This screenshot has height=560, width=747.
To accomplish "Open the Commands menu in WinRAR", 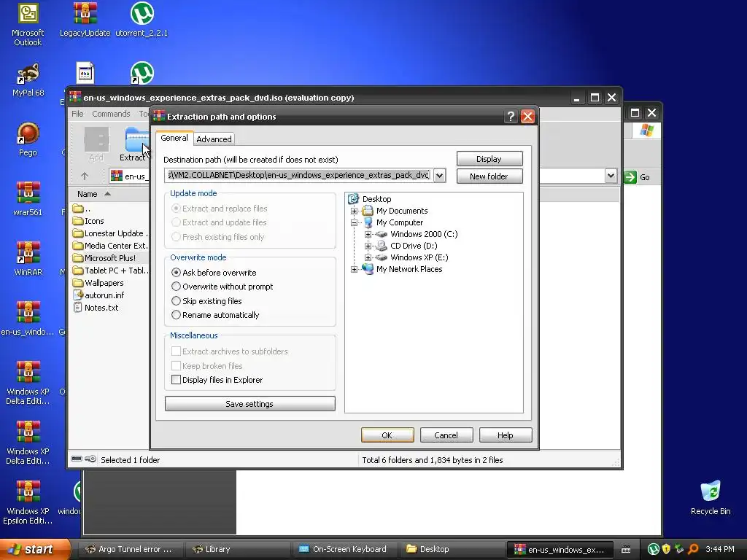I will (111, 114).
